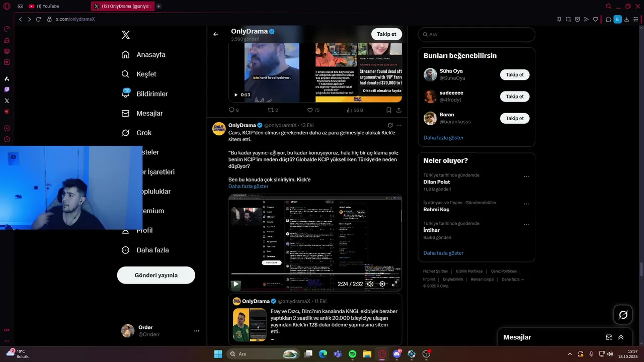Click Windows taskbar search box
Viewport: 644px width, 362px height.
(x=264, y=354)
